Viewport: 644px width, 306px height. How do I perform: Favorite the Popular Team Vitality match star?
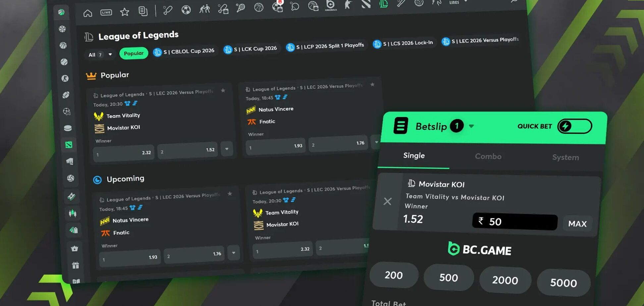pyautogui.click(x=223, y=90)
